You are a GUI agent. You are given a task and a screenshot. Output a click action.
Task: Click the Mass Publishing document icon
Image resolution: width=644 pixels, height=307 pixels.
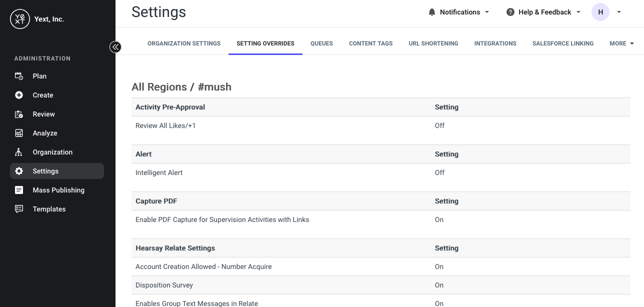[19, 190]
